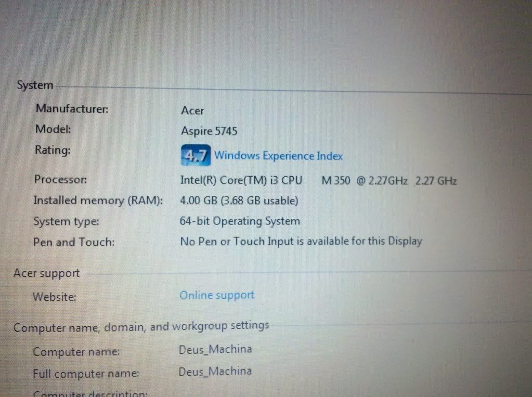Image resolution: width=532 pixels, height=397 pixels.
Task: Open Acer Online support link
Action: [217, 295]
